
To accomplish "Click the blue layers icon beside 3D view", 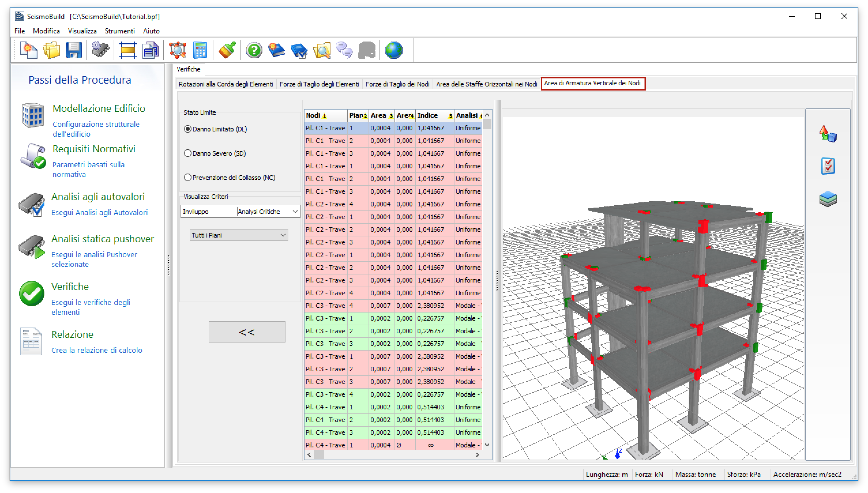I will 828,199.
